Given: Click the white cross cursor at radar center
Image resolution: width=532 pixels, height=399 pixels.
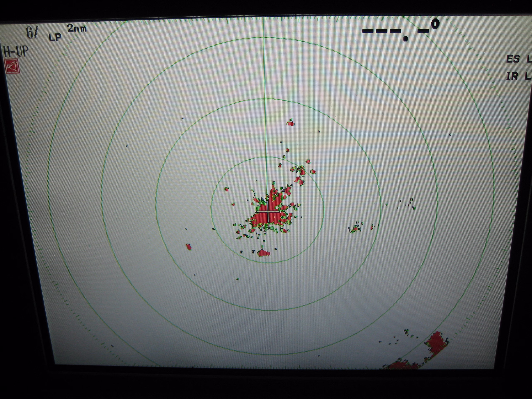Looking at the screenshot, I should tap(268, 211).
